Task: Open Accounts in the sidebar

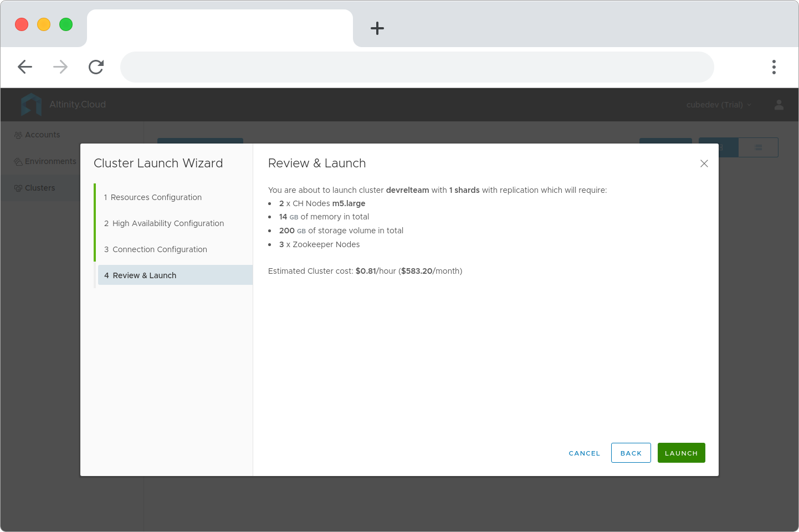Action: (x=37, y=135)
